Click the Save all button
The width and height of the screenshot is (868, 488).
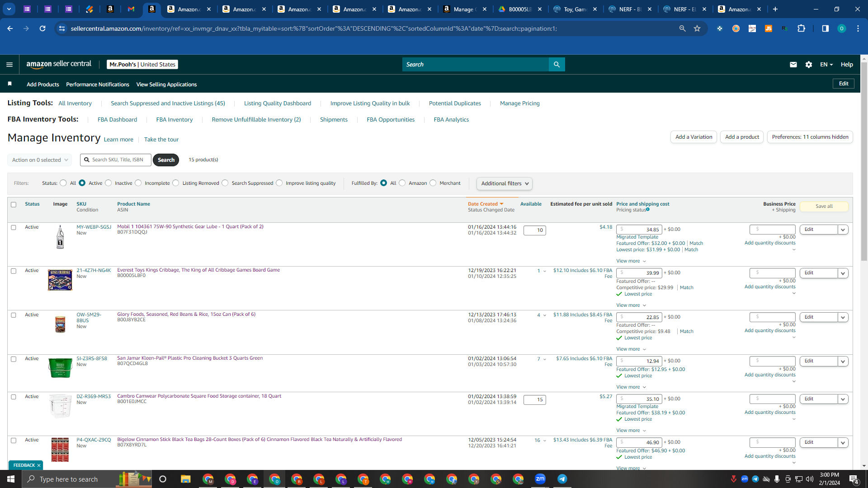[824, 206]
